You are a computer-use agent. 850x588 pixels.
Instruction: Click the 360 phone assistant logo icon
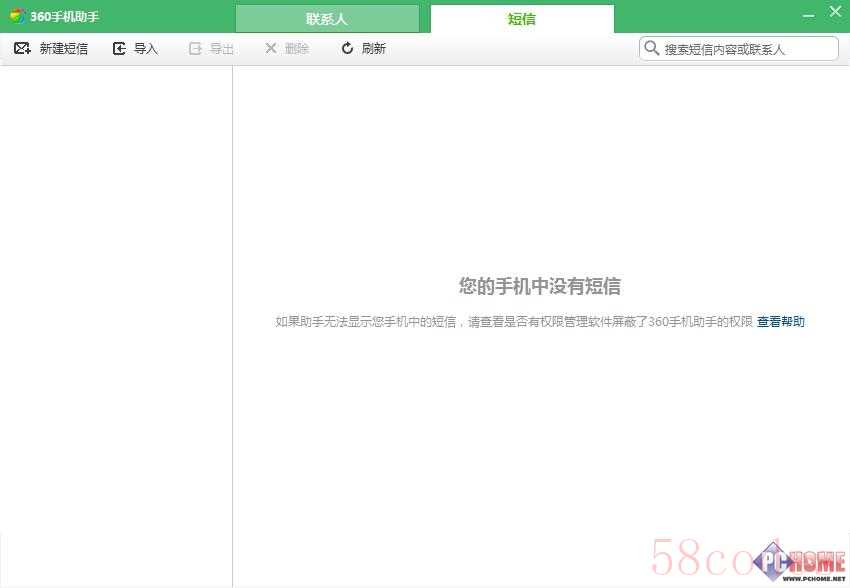coord(17,16)
